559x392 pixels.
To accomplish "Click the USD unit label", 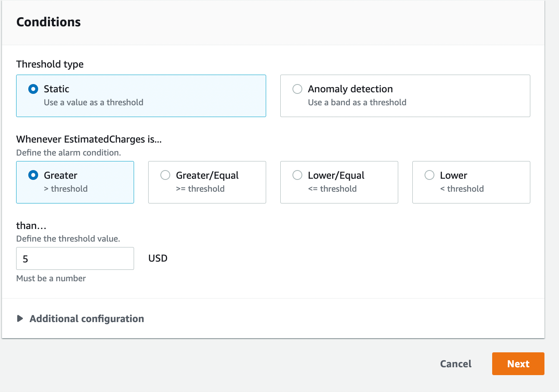I will click(158, 258).
